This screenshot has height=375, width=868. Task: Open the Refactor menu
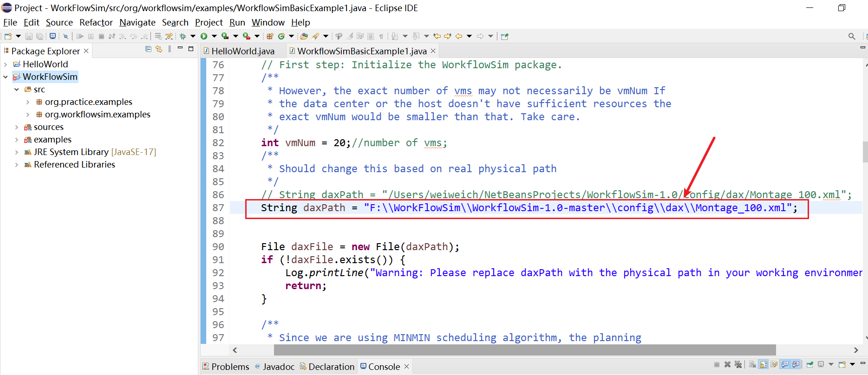pos(96,22)
